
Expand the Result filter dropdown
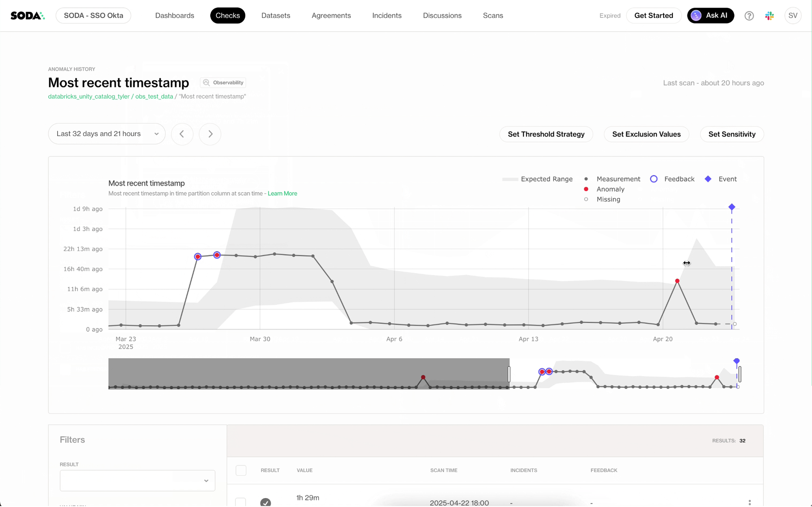click(x=137, y=481)
